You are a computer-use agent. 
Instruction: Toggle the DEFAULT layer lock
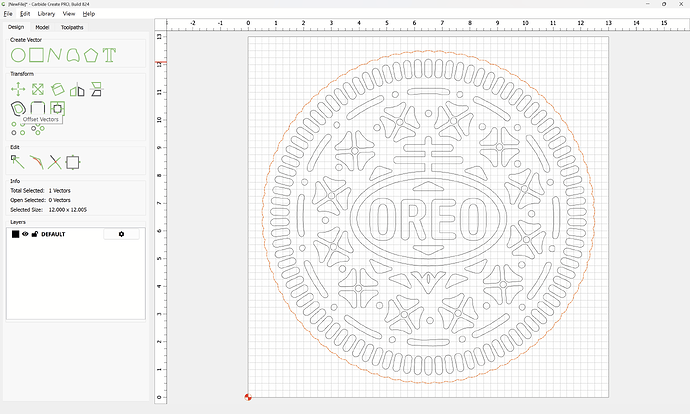[34, 234]
